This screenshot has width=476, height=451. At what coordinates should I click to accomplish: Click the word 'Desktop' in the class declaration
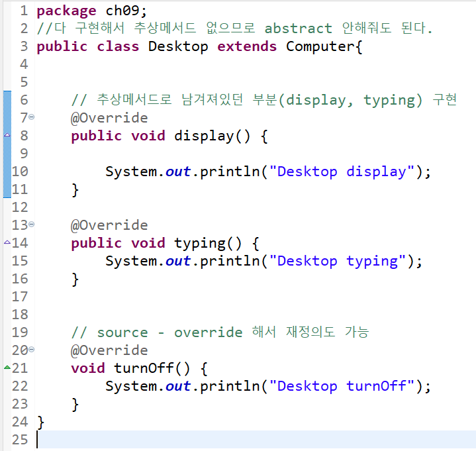[178, 47]
